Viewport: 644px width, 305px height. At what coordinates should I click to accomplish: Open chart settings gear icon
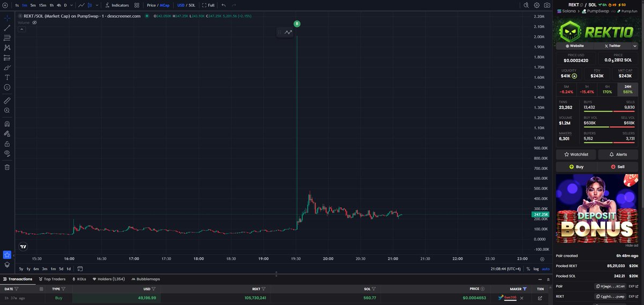point(537,5)
